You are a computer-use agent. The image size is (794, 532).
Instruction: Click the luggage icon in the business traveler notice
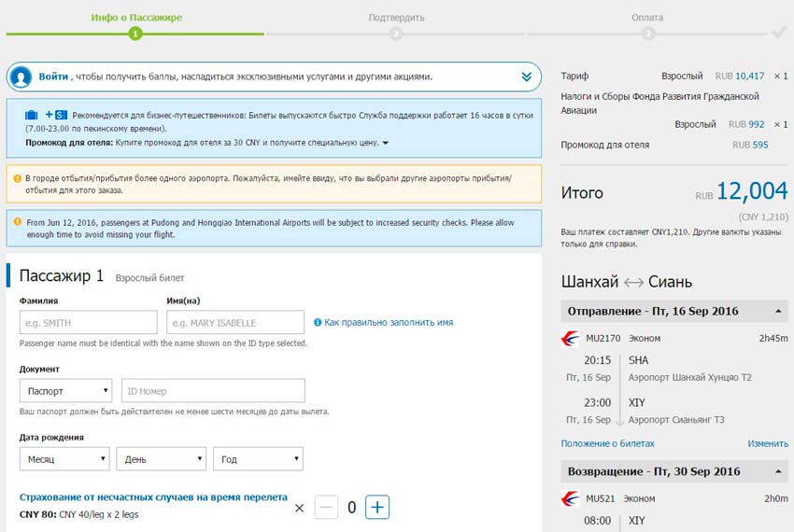click(32, 114)
